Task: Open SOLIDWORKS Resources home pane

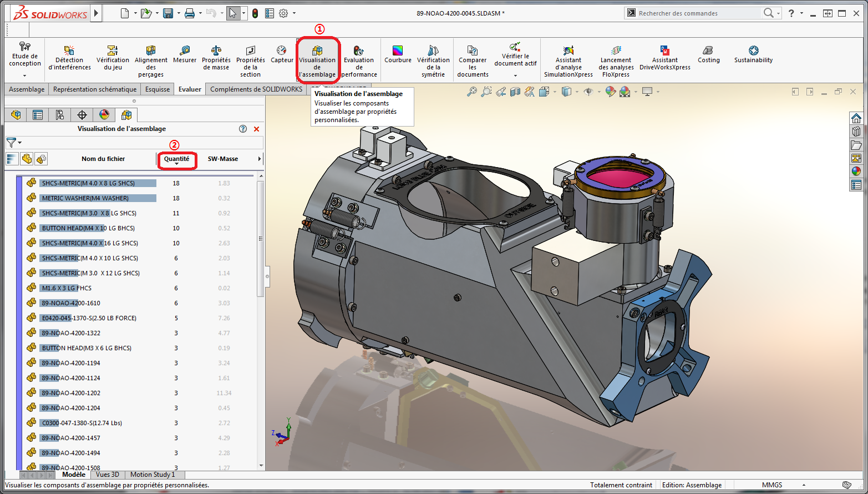Action: tap(856, 118)
